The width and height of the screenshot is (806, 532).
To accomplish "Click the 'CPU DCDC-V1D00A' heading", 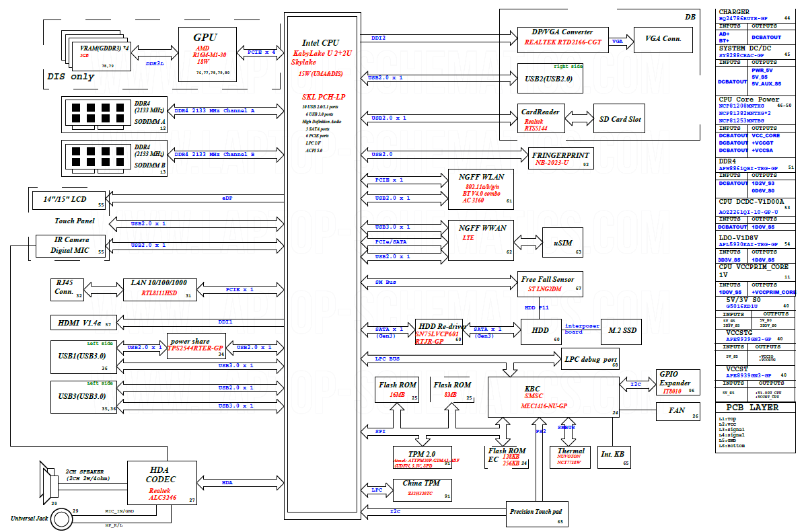I will point(751,202).
